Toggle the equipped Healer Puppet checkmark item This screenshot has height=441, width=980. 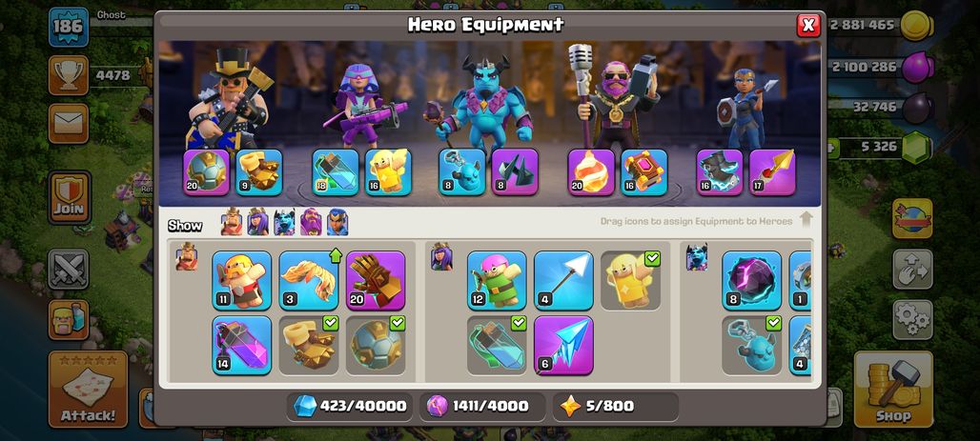pyautogui.click(x=631, y=280)
